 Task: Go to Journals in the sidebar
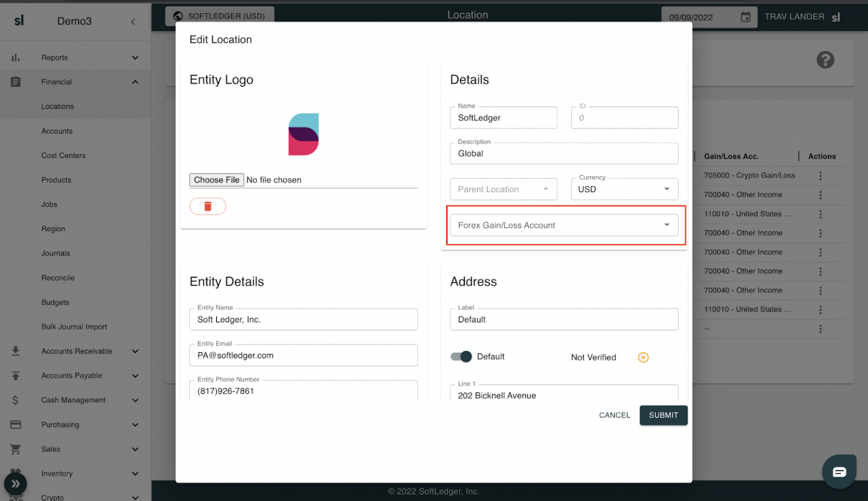[x=55, y=253]
